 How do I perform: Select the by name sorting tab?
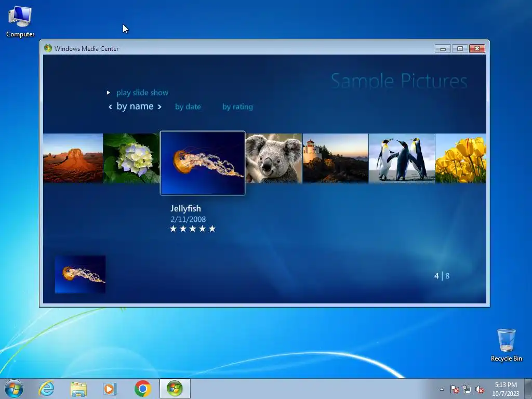[x=135, y=106]
